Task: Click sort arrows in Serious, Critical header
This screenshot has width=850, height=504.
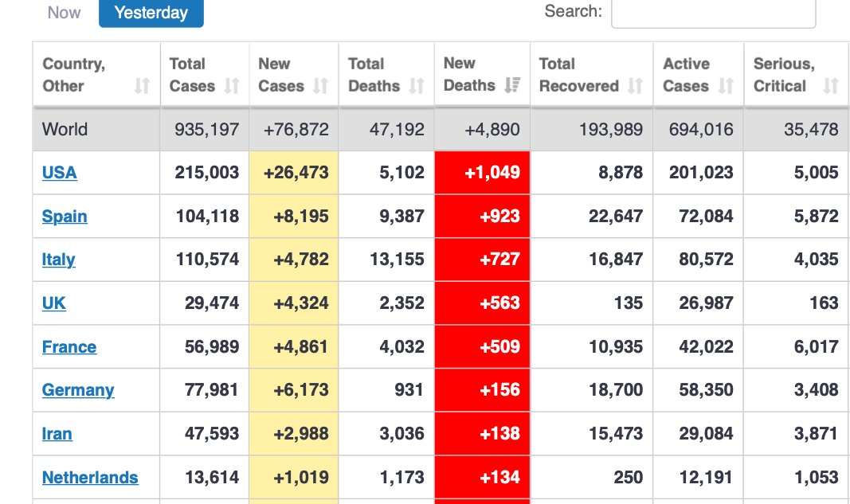Action: [x=831, y=86]
